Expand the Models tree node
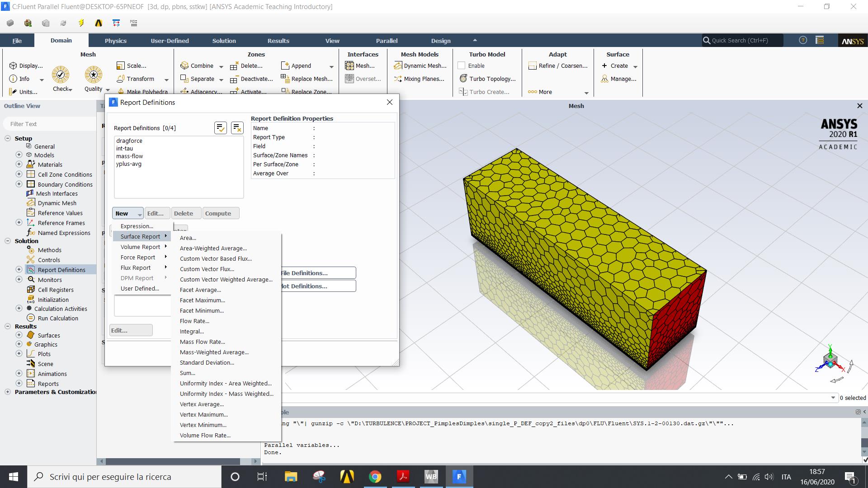Viewport: 868px width, 488px height. [x=19, y=155]
